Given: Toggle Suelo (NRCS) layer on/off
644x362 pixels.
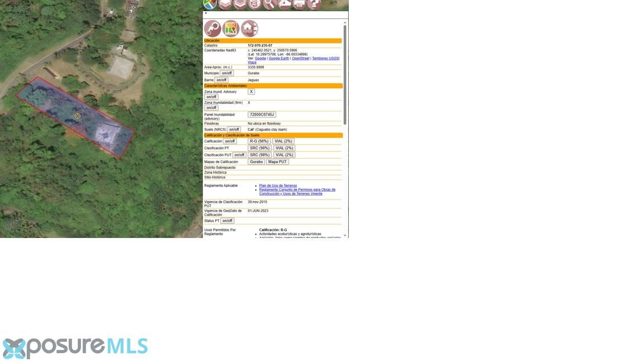Looking at the screenshot, I should [x=234, y=129].
